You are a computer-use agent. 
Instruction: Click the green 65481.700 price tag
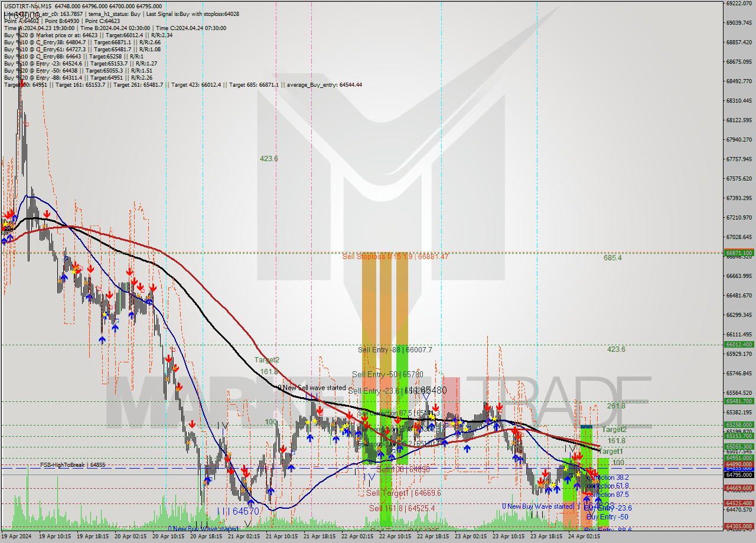[739, 401]
